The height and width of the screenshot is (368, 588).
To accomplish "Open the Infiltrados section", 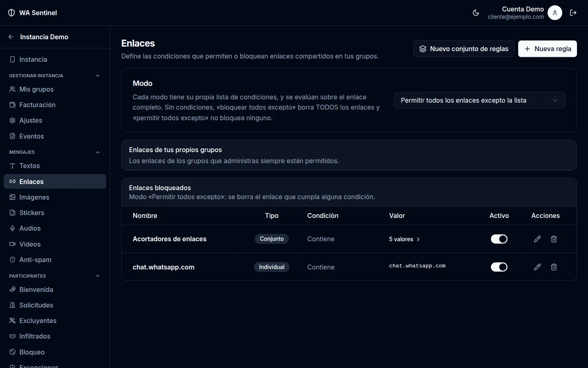I will click(55, 336).
